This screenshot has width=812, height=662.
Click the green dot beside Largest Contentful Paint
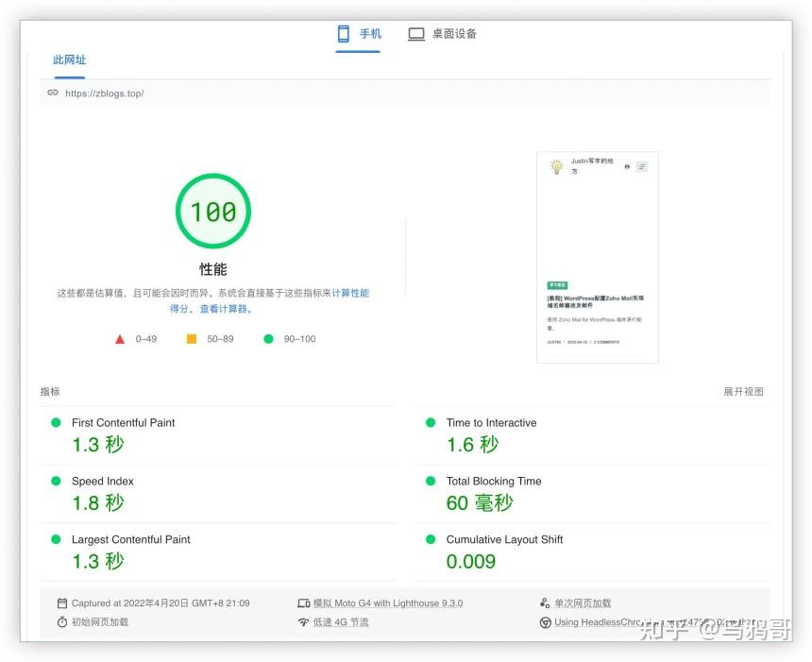pos(56,539)
